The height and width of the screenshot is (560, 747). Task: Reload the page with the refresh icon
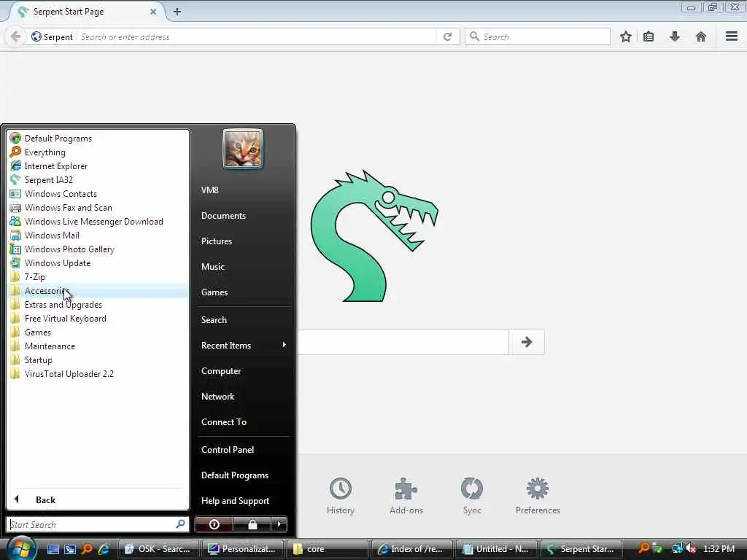[x=447, y=36]
